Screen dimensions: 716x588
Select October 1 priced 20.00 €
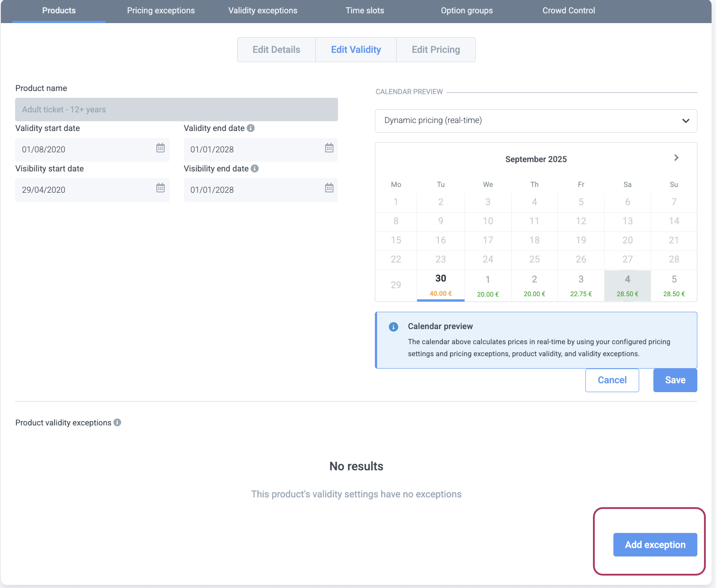[488, 286]
